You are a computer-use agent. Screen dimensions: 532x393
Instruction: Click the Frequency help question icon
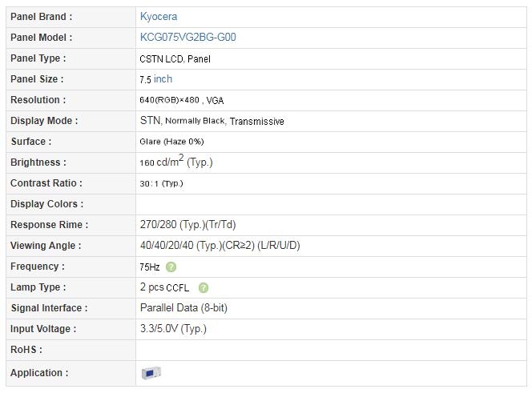[171, 267]
